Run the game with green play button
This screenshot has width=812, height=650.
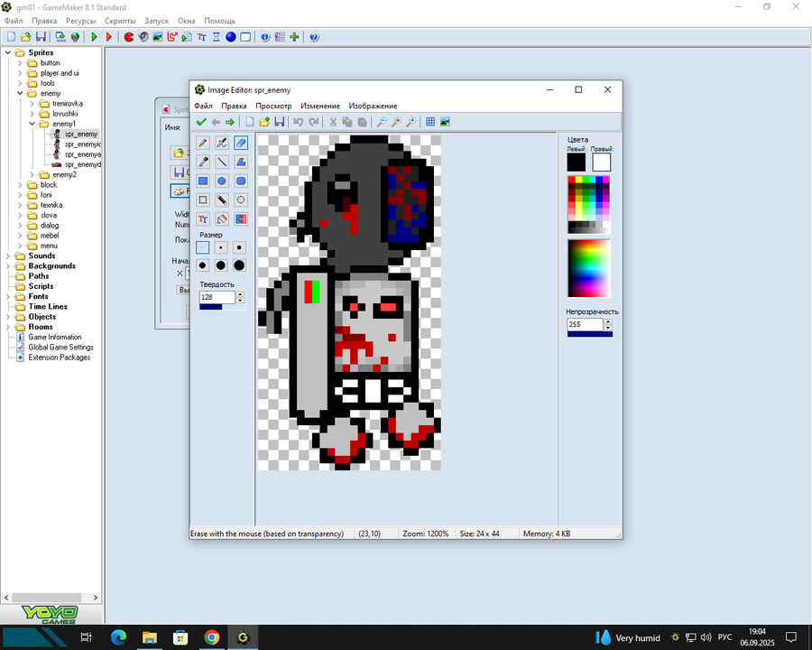[x=94, y=37]
